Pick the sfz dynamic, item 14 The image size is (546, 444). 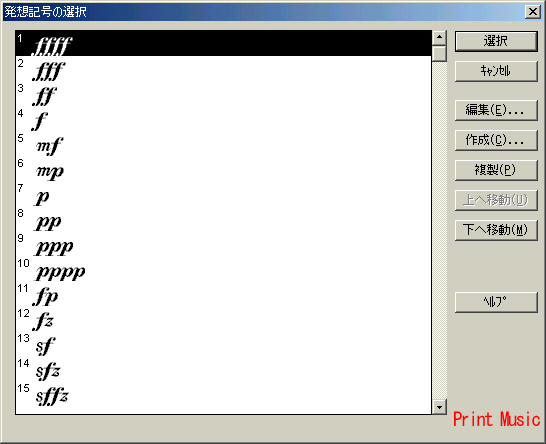point(223,368)
